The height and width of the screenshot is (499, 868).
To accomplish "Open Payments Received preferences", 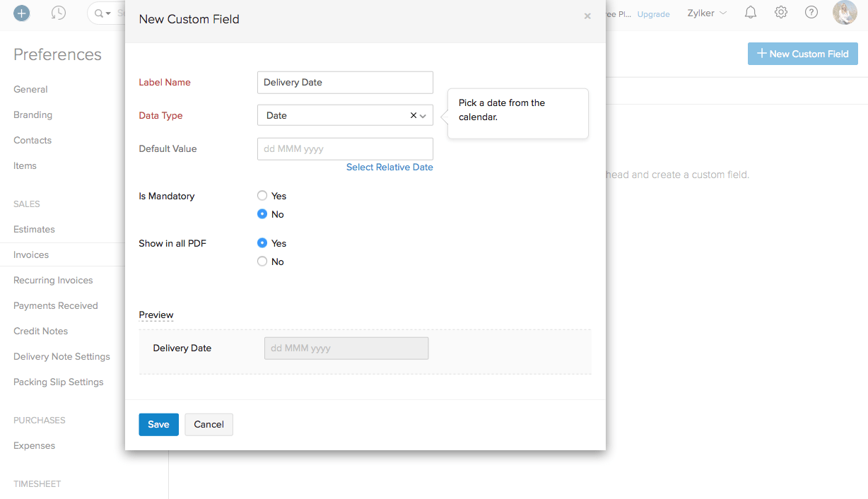I will tap(56, 306).
